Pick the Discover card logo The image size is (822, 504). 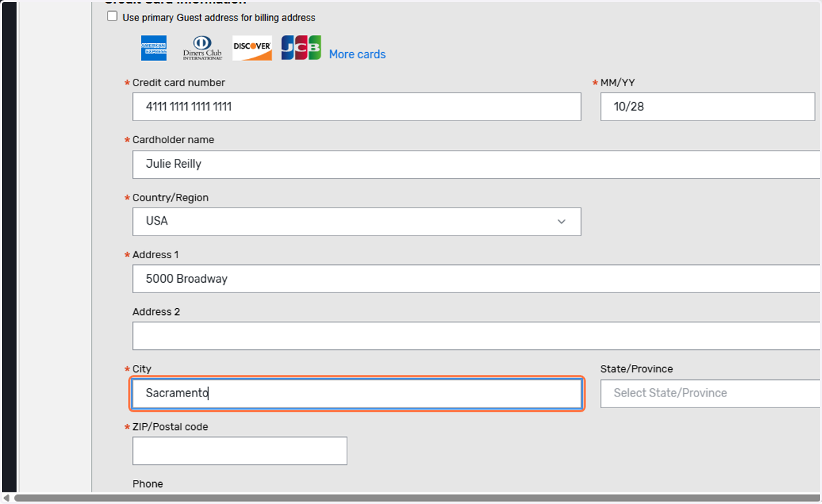tap(252, 48)
